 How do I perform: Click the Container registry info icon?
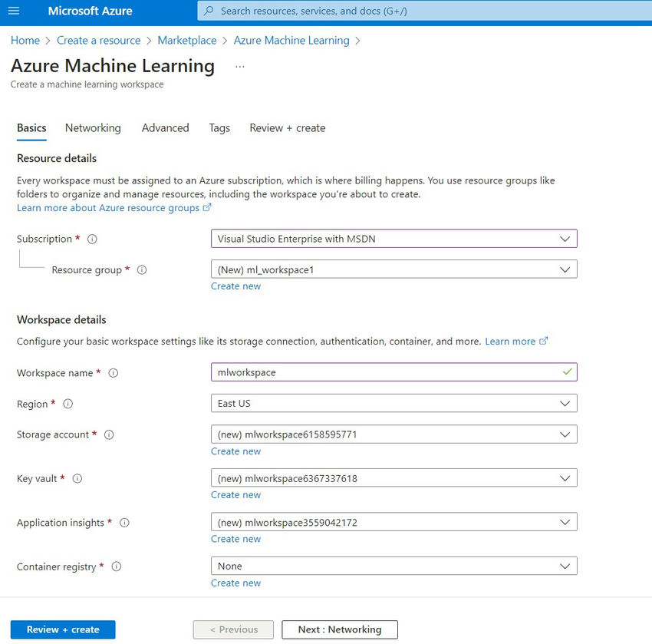click(x=117, y=566)
